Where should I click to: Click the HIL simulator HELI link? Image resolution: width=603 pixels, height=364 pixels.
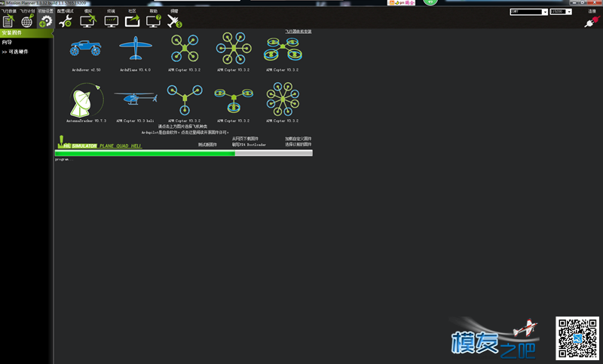pos(136,146)
